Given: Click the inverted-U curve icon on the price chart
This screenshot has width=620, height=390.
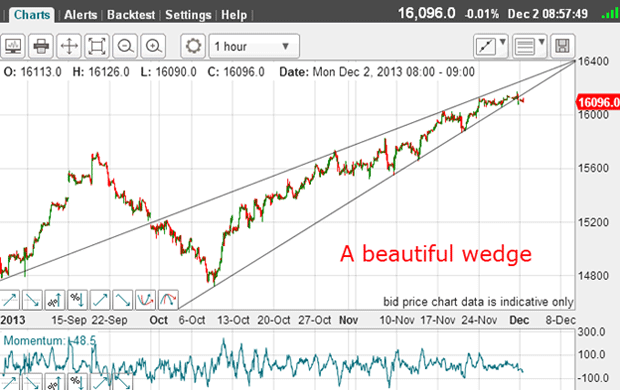Looking at the screenshot, I should pyautogui.click(x=168, y=300).
